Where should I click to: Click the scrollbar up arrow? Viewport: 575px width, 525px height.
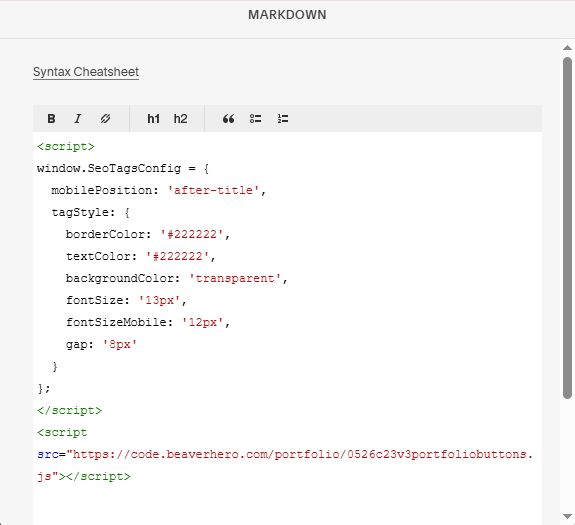pyautogui.click(x=567, y=48)
